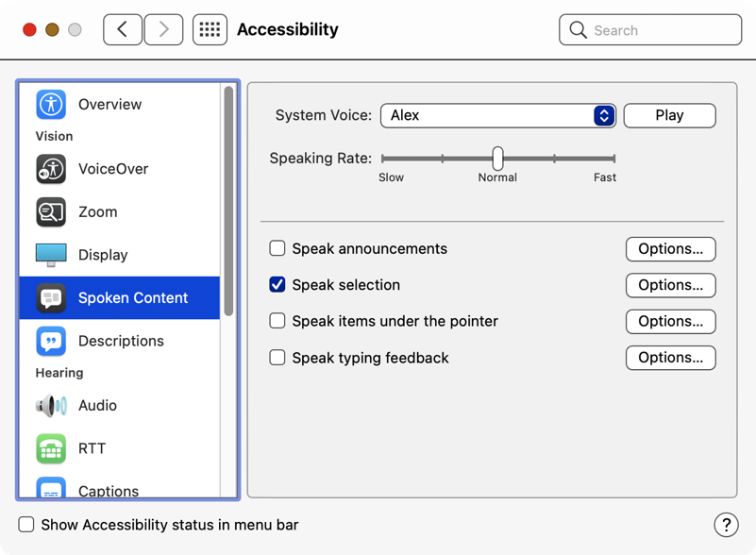Open the Zoom magnifier icon
The width and height of the screenshot is (756, 555).
tap(51, 212)
